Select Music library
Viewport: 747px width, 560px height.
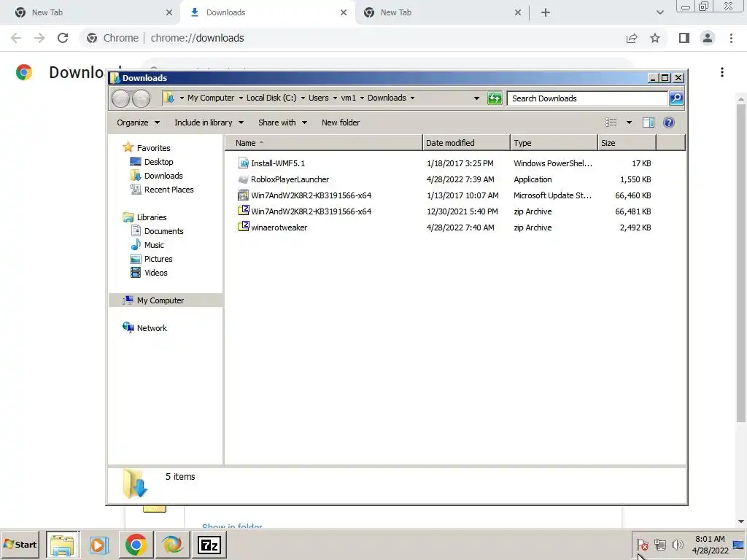153,245
